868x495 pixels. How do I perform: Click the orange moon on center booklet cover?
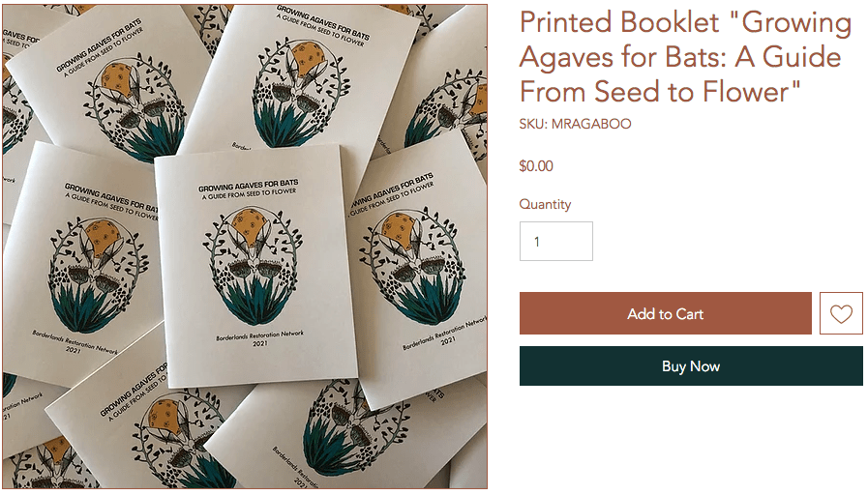[249, 225]
